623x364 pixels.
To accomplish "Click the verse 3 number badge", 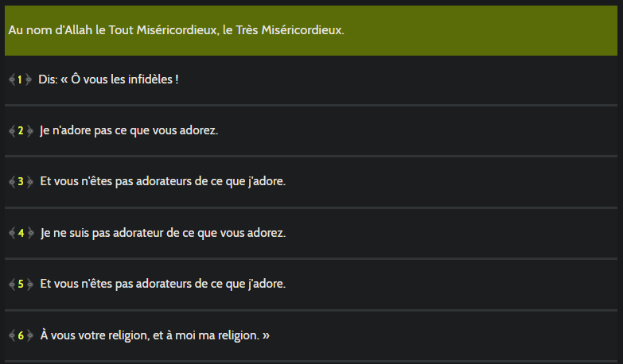I will 21,182.
